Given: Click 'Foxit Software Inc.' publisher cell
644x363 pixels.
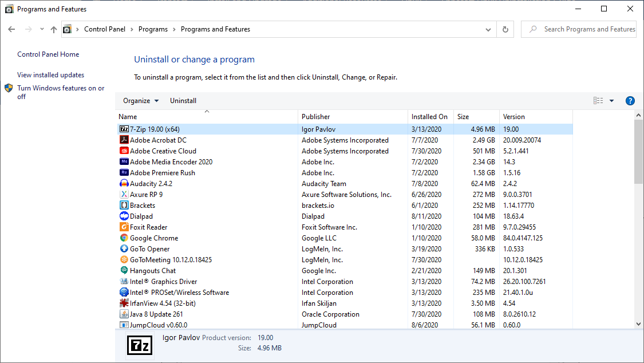Looking at the screenshot, I should coord(329,227).
